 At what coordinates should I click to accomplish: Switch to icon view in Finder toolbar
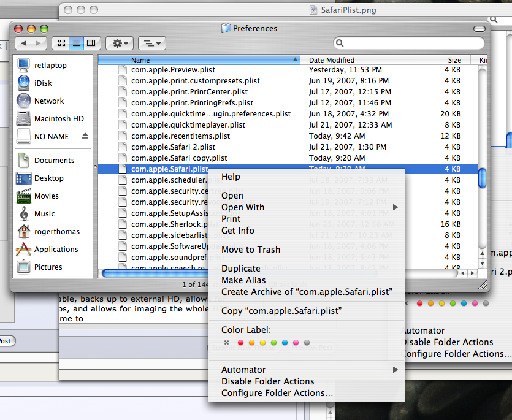(61, 43)
